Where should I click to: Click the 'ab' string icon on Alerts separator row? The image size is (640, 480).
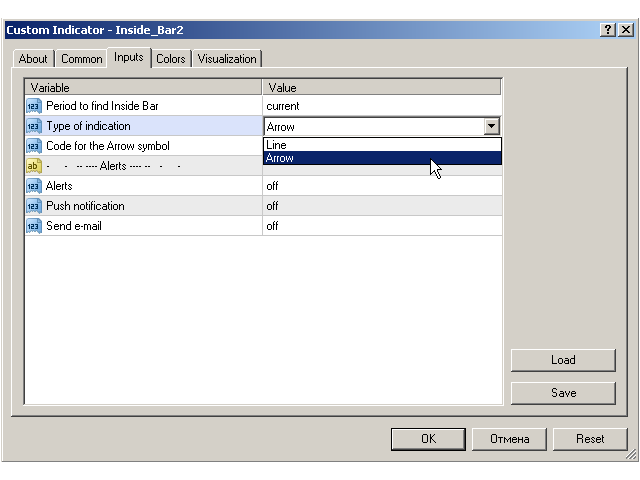(33, 166)
